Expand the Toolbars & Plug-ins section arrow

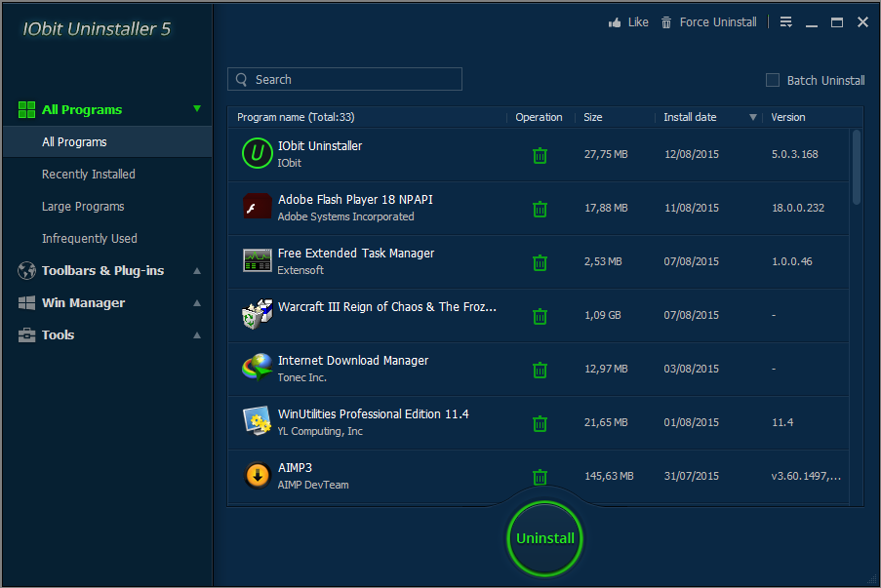(197, 271)
